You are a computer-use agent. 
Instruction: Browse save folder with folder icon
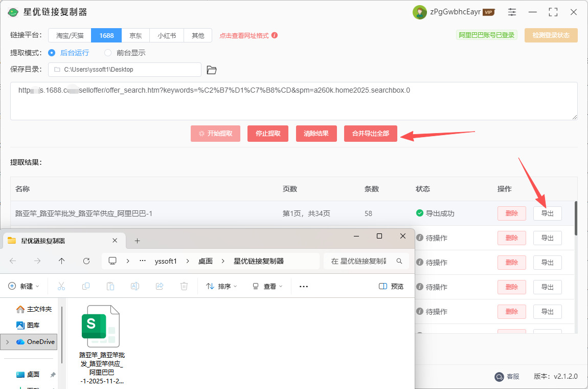tap(212, 70)
